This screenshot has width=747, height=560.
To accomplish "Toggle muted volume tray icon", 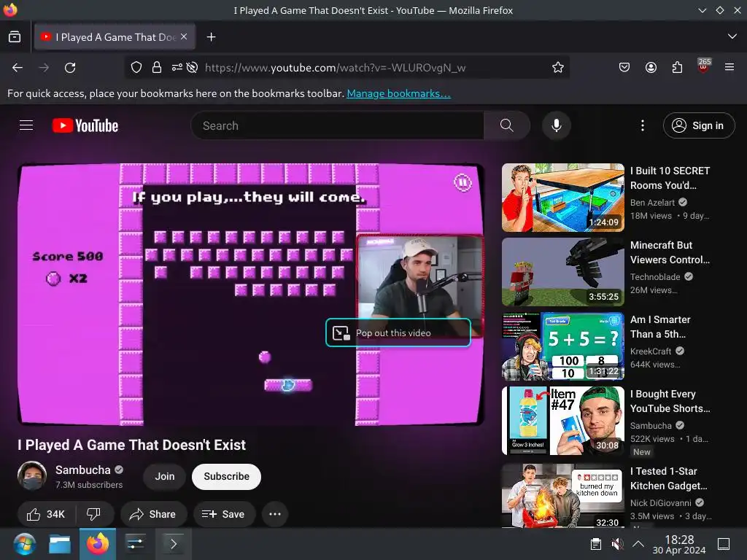I will click(x=617, y=544).
